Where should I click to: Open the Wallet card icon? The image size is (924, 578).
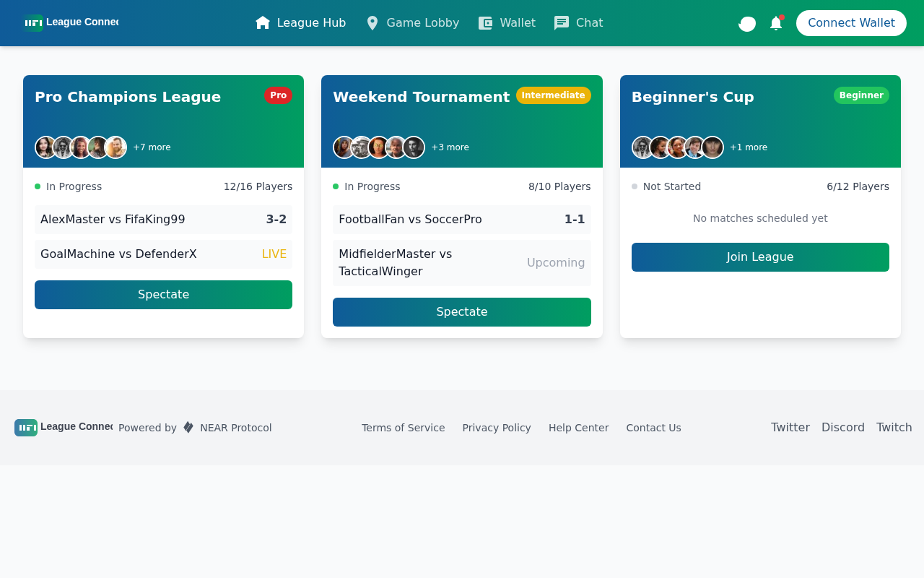(x=484, y=22)
